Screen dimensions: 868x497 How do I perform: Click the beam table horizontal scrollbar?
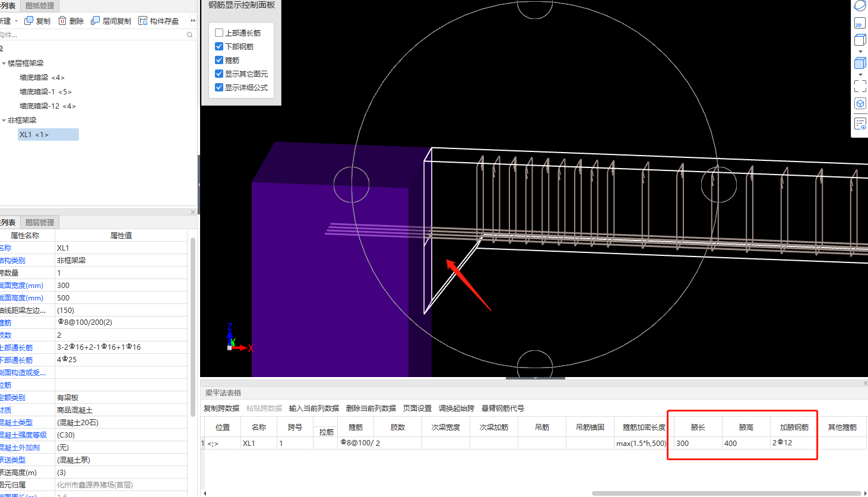click(727, 493)
